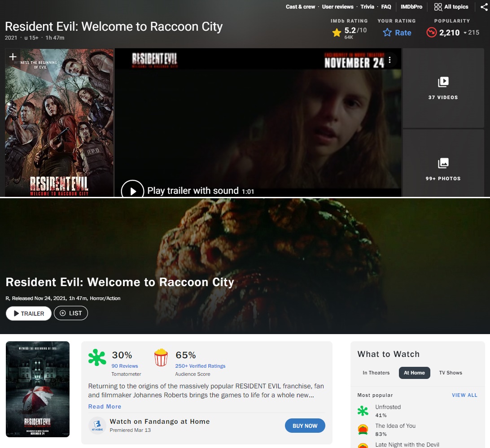Viewport: 490px width, 448px height.
Task: Open the IMDbPro link
Action: click(411, 7)
